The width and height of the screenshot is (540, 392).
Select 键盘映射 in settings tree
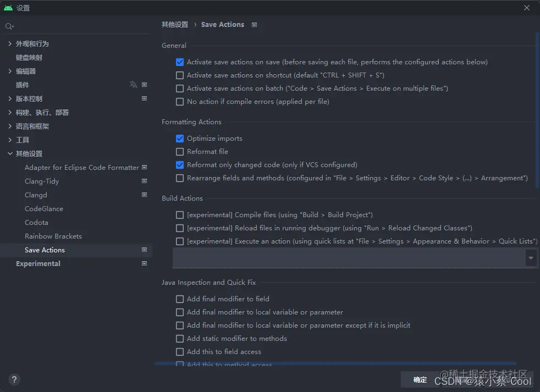(29, 58)
